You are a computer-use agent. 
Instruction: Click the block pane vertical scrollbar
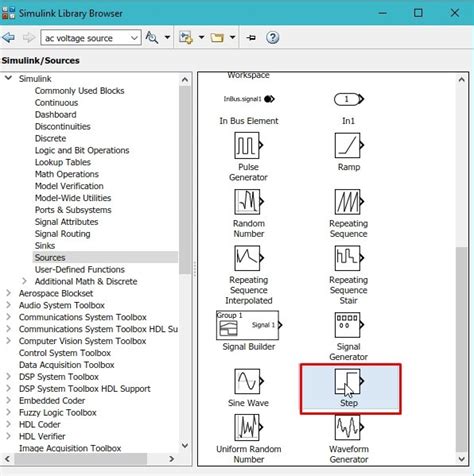click(461, 349)
